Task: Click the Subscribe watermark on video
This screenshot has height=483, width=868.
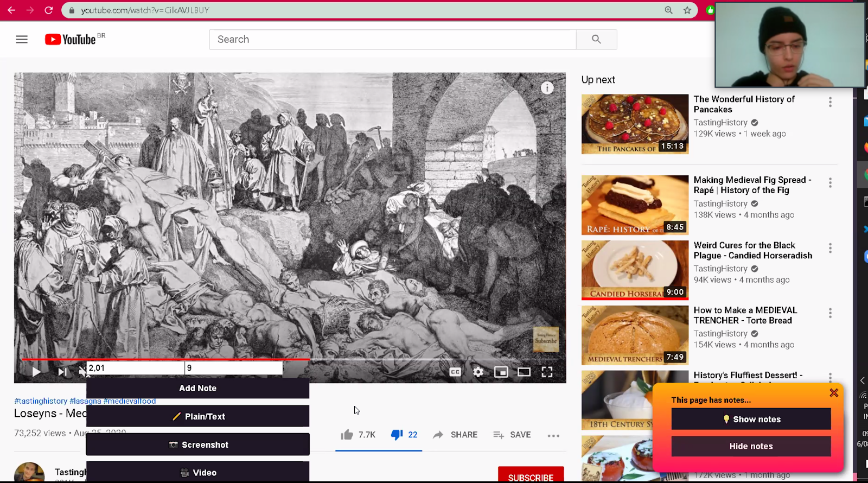Action: point(546,339)
